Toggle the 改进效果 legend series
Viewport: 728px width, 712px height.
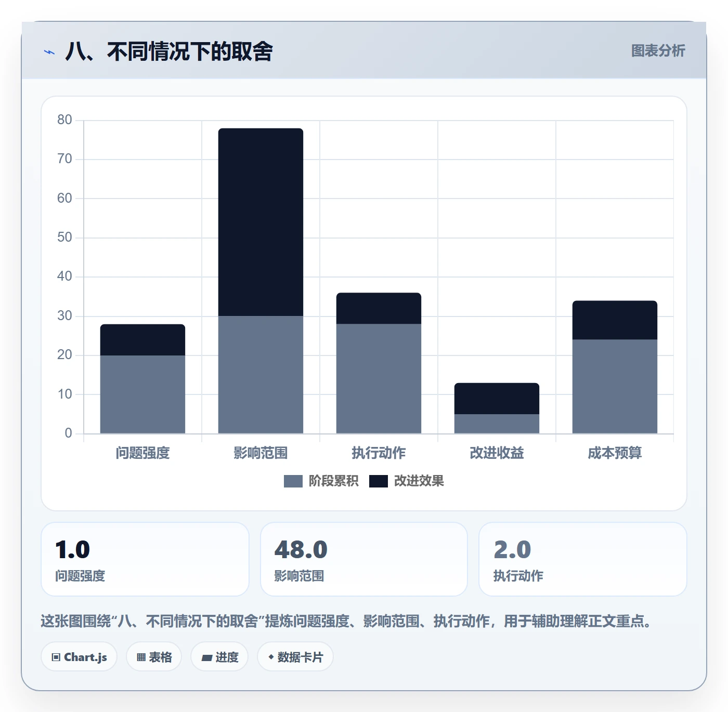click(407, 481)
